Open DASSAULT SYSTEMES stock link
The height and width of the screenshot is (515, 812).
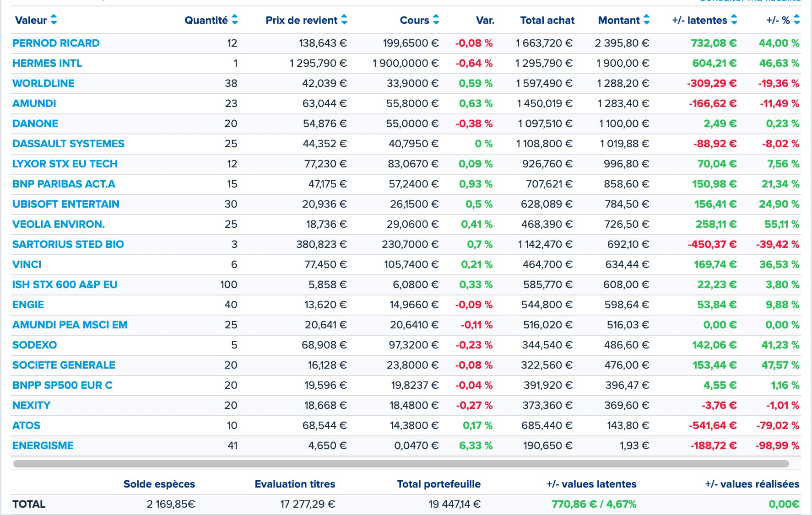pos(68,144)
